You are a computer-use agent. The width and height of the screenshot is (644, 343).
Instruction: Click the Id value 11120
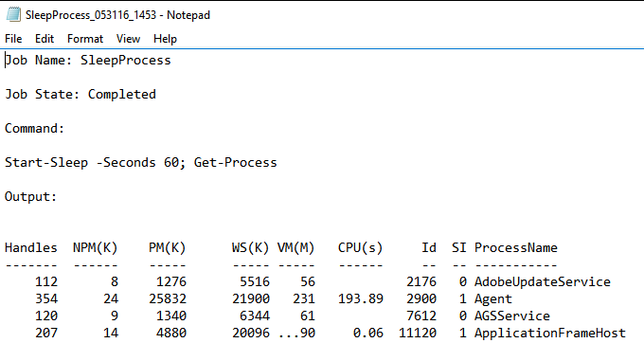click(418, 333)
